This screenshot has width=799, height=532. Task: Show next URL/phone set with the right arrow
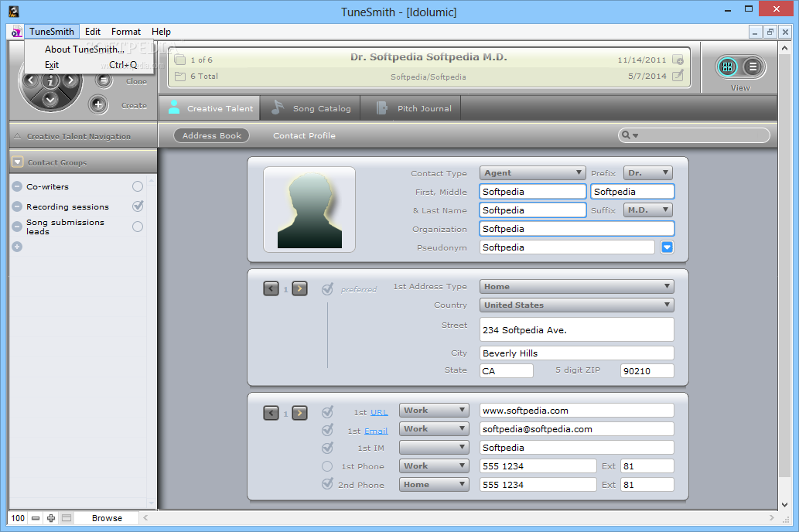(x=299, y=413)
